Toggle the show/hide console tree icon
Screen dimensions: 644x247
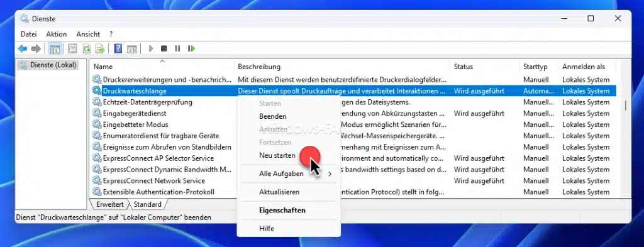click(55, 49)
